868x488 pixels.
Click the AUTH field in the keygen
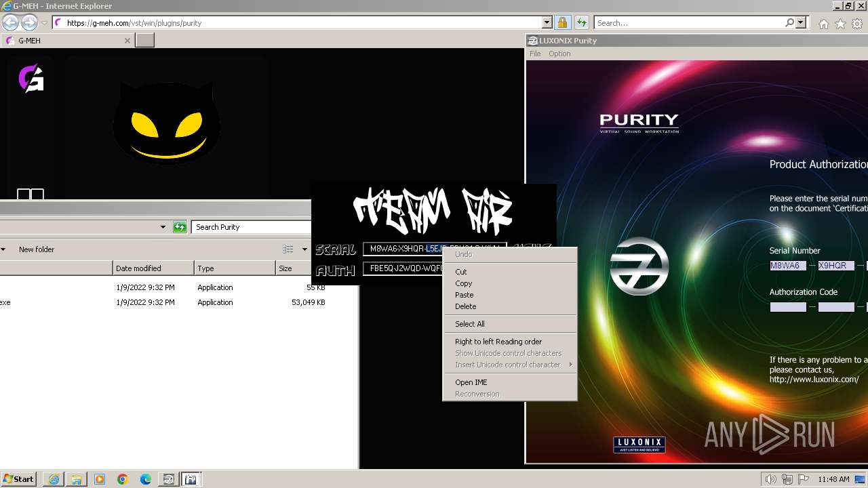(x=403, y=268)
